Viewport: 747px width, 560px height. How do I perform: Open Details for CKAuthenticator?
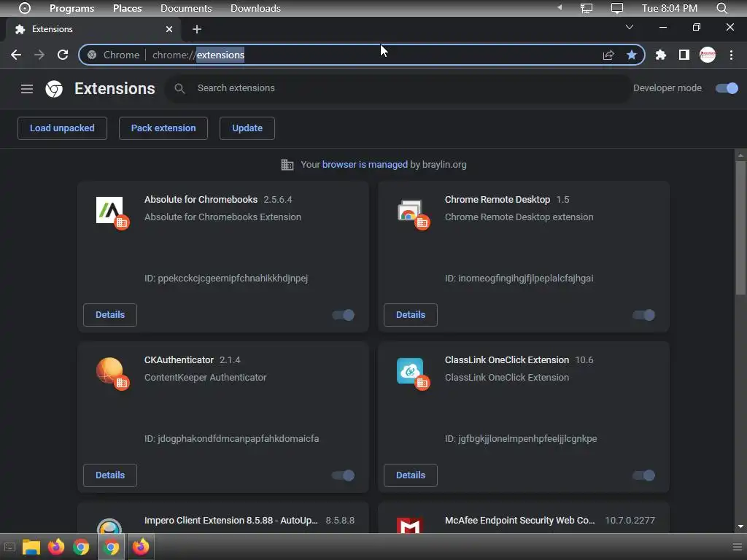[110, 475]
